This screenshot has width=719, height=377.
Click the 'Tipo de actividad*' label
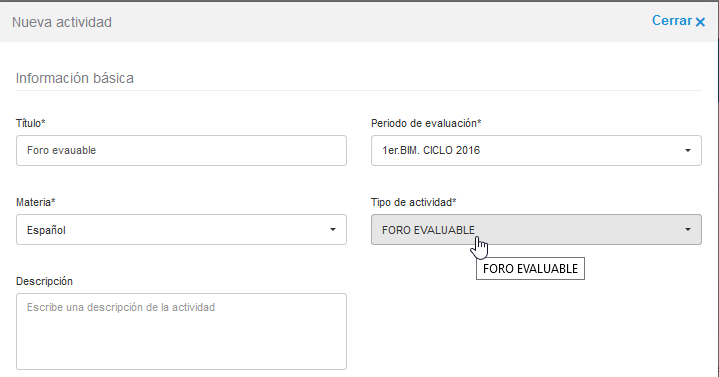click(x=414, y=202)
